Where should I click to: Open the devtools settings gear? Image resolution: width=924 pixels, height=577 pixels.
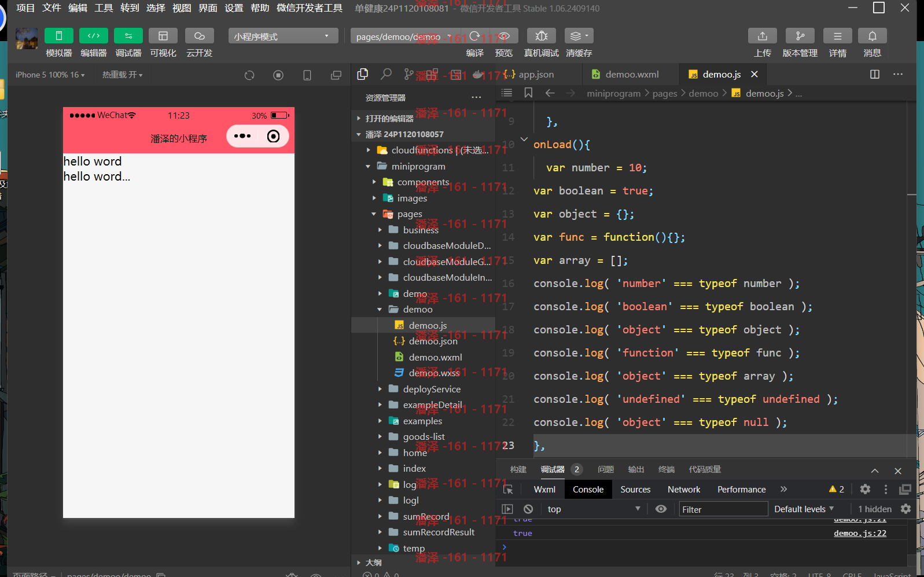(865, 489)
